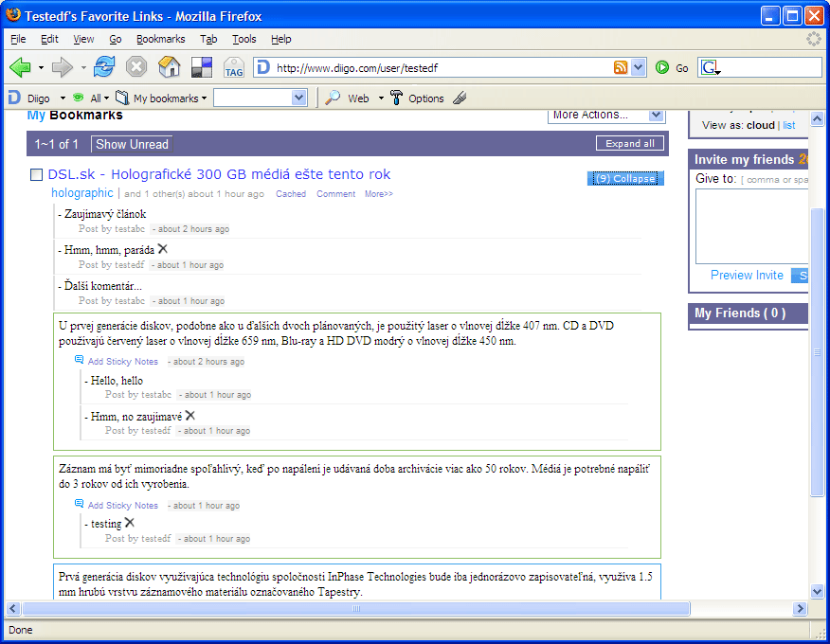Open the Cached link
Image resolution: width=830 pixels, height=644 pixels.
[x=291, y=194]
